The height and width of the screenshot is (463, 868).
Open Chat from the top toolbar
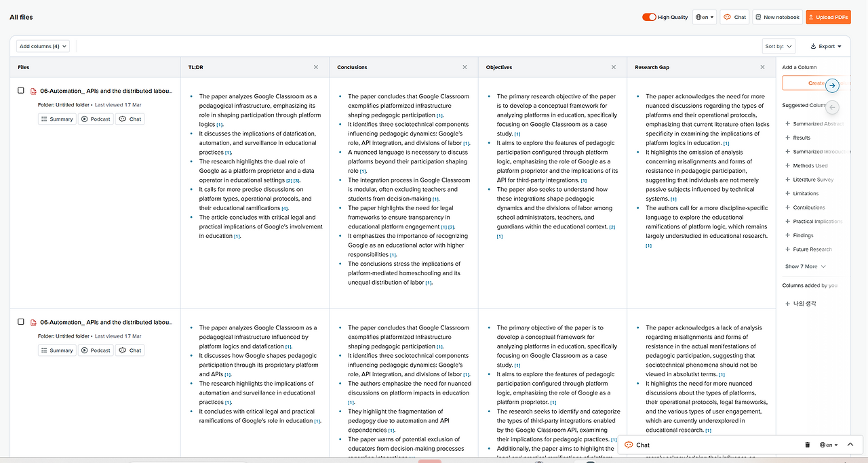[x=735, y=17]
